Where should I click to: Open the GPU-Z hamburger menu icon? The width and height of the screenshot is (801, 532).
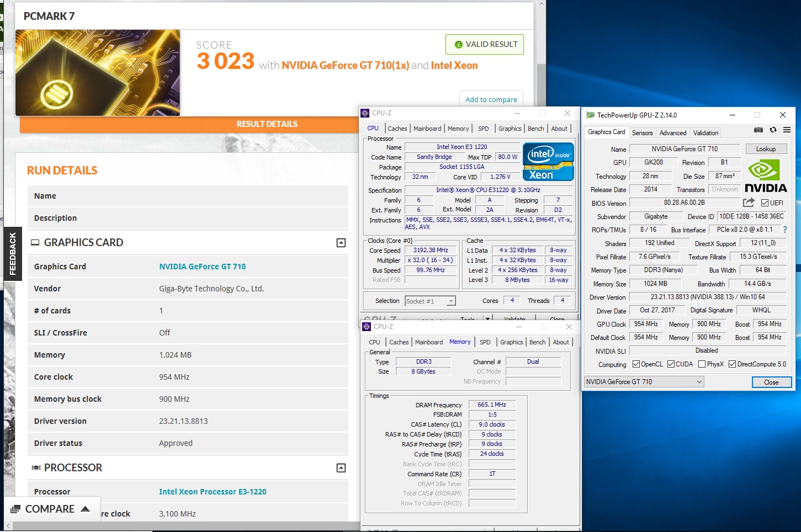point(787,130)
